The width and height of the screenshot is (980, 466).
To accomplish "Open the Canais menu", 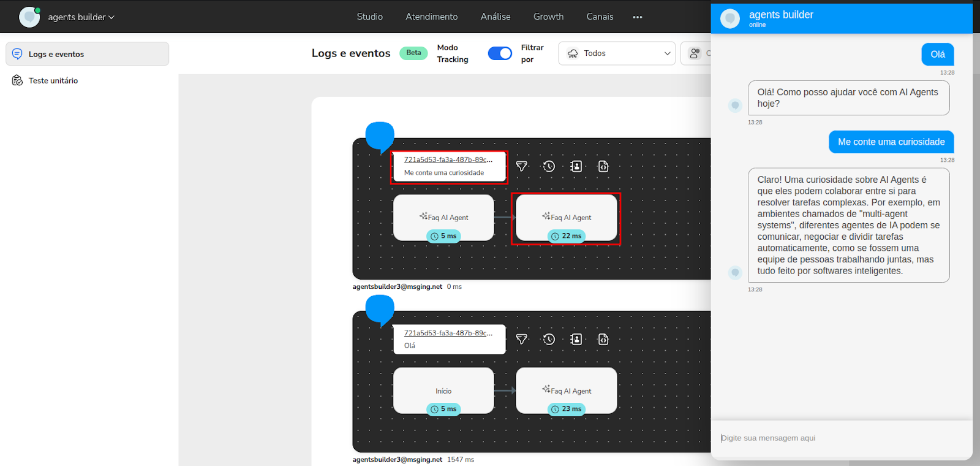I will pyautogui.click(x=600, y=17).
